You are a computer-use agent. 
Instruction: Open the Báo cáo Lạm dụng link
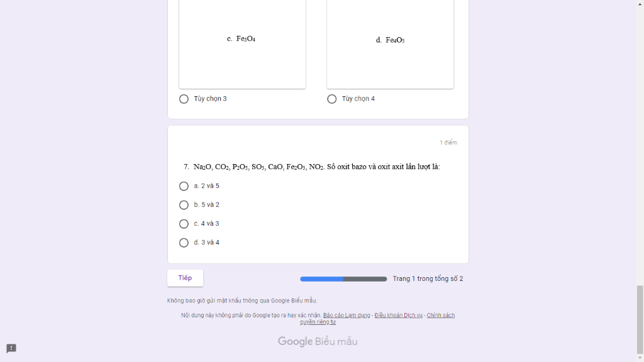tap(347, 315)
